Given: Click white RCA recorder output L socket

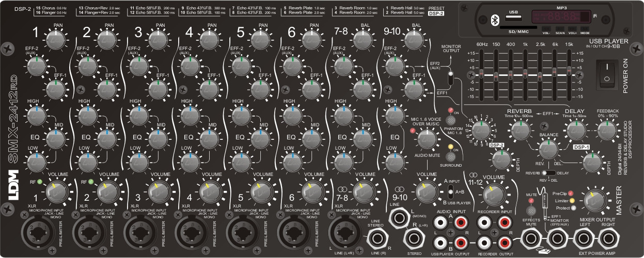Looking at the screenshot, I should click(485, 243).
